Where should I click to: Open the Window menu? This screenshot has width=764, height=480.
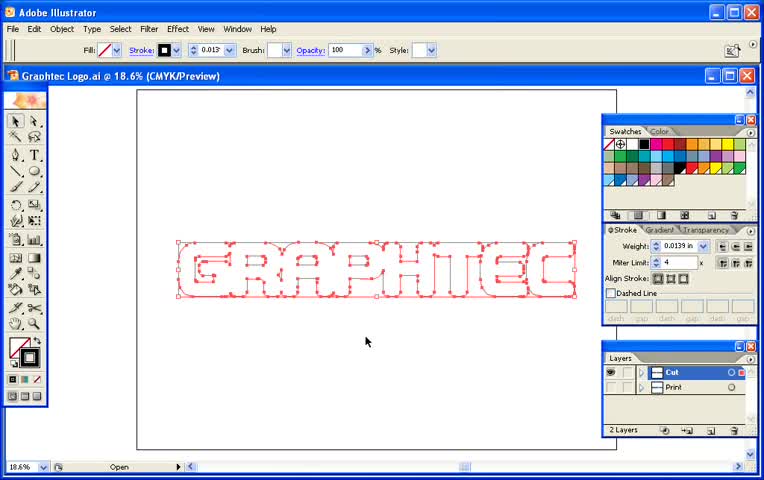point(237,29)
